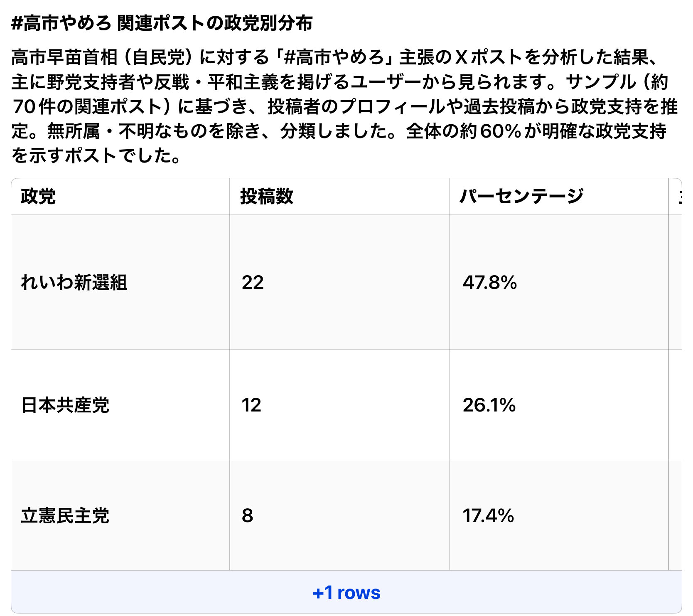Click the cut-off fourth column cell in 日本共産党 row

676,405
